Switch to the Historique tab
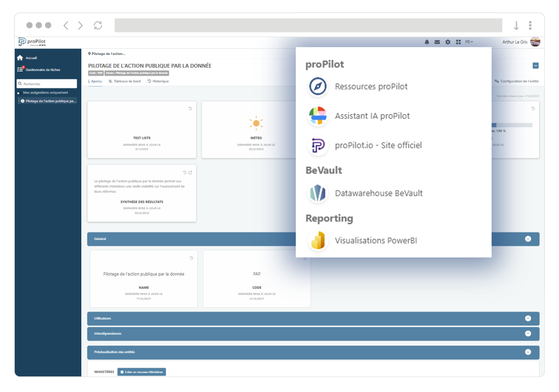Image resolution: width=559 pixels, height=392 pixels. [158, 81]
